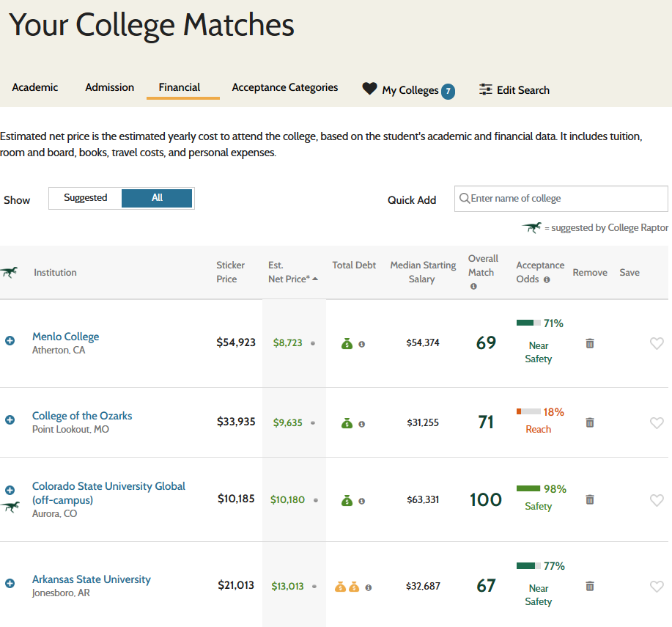The image size is (672, 627).
Task: Open the Acceptance Categories tab
Action: coord(284,87)
